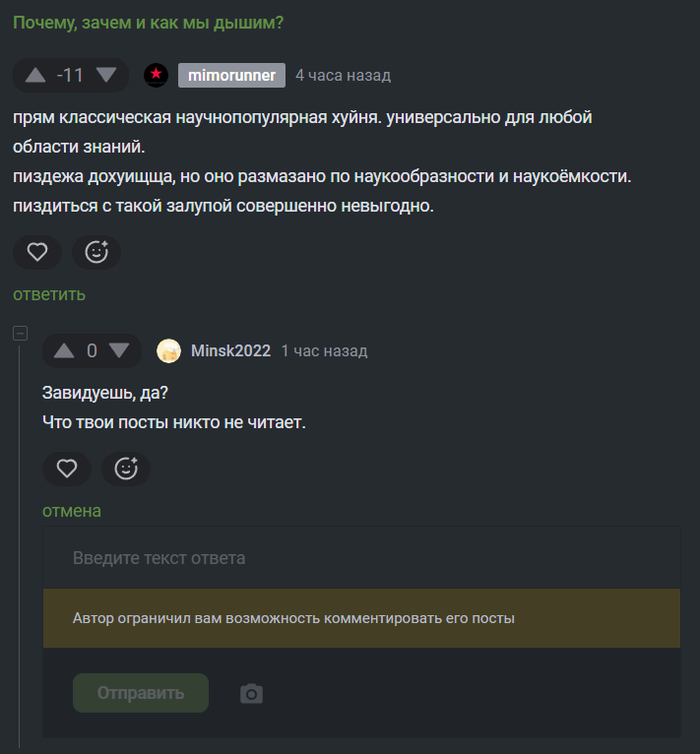
Task: Click mimorunner's red star avatar
Action: click(156, 75)
